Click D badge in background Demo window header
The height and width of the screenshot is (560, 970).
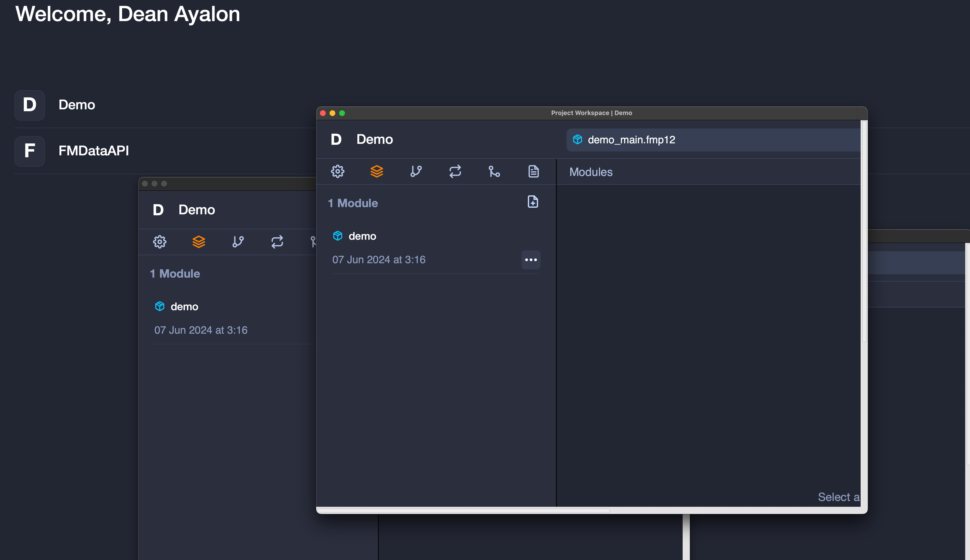point(158,210)
